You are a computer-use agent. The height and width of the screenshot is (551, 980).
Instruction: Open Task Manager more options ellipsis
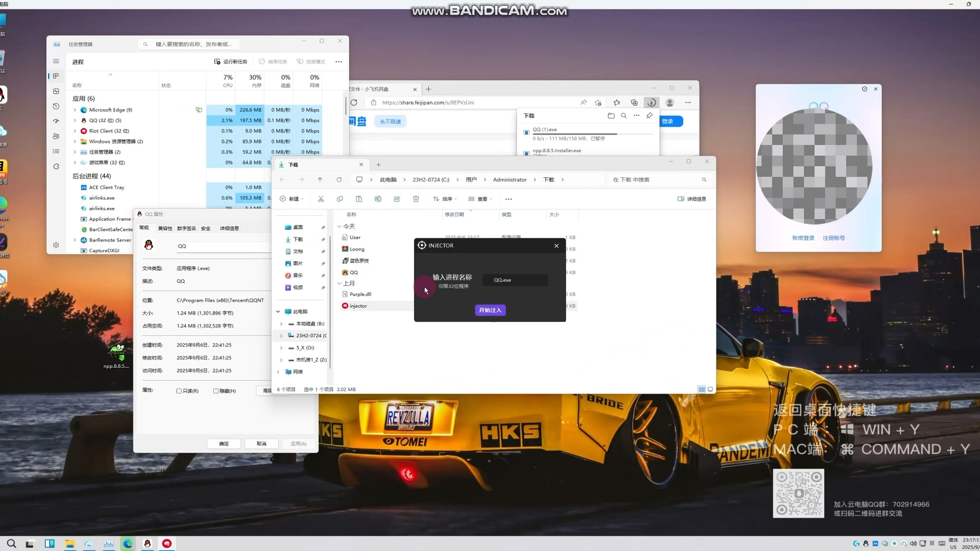tap(338, 62)
